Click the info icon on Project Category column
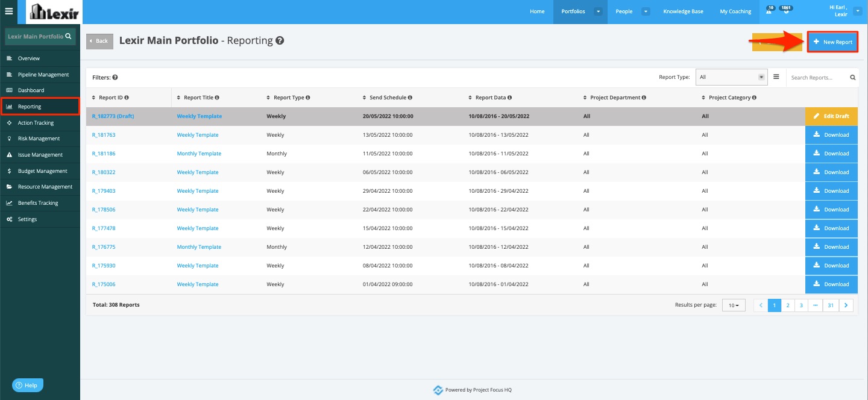The height and width of the screenshot is (400, 868). click(754, 98)
